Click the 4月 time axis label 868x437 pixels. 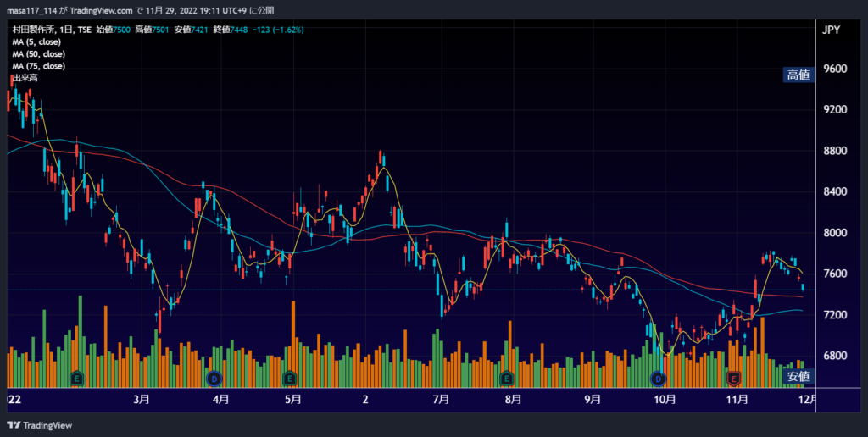click(x=221, y=400)
